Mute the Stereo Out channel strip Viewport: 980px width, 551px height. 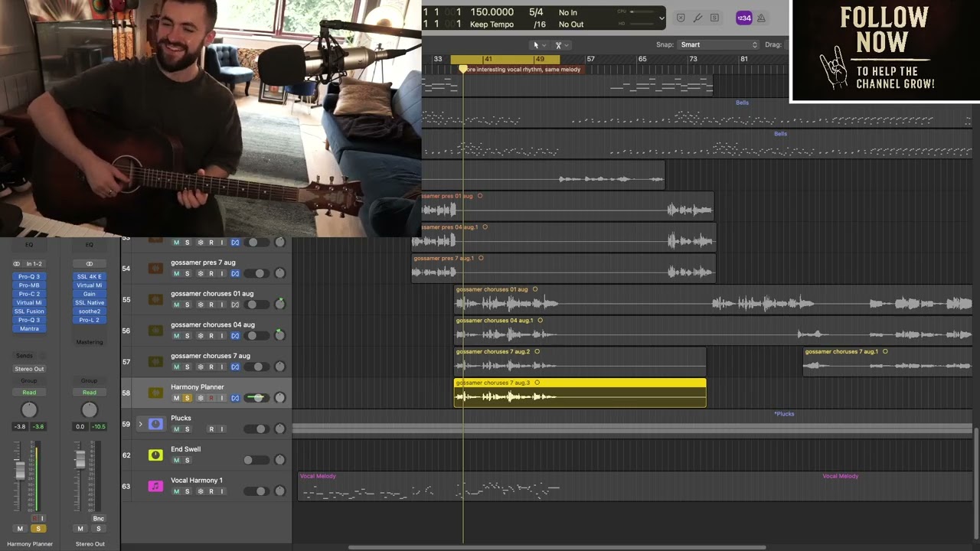(x=80, y=529)
